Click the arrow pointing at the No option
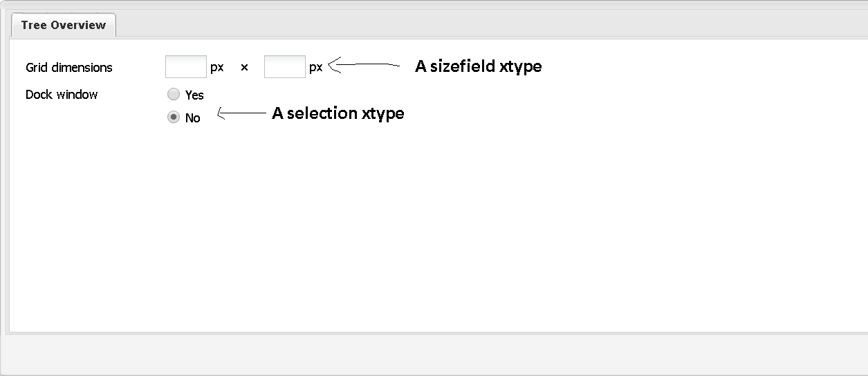The image size is (868, 376). pyautogui.click(x=241, y=113)
